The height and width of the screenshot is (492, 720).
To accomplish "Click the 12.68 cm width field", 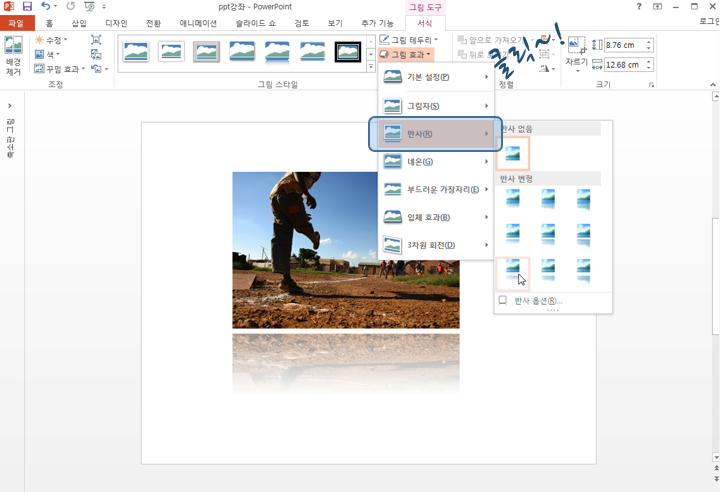I will pyautogui.click(x=624, y=65).
